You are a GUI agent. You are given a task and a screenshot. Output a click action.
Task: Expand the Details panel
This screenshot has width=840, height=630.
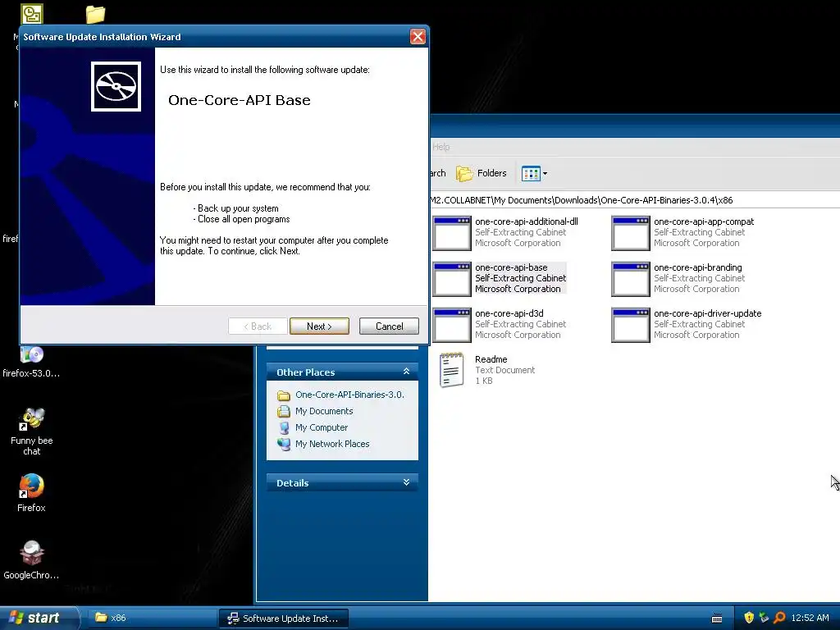407,482
